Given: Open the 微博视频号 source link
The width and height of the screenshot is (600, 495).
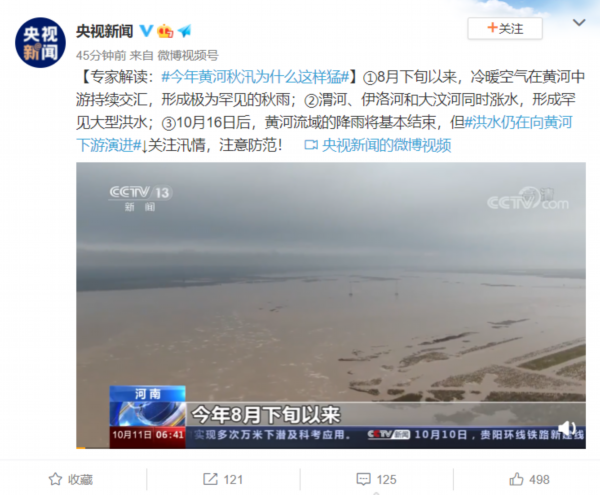Looking at the screenshot, I should [x=188, y=55].
